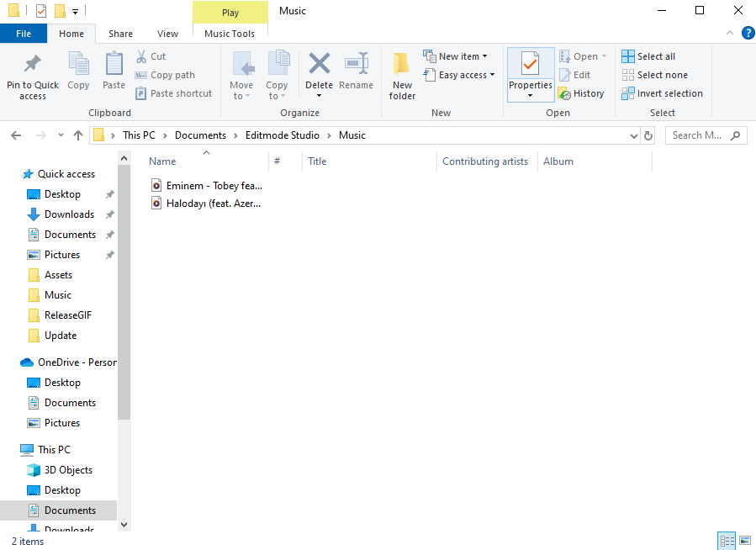Sort by the Contributing artists column header

[x=485, y=161]
